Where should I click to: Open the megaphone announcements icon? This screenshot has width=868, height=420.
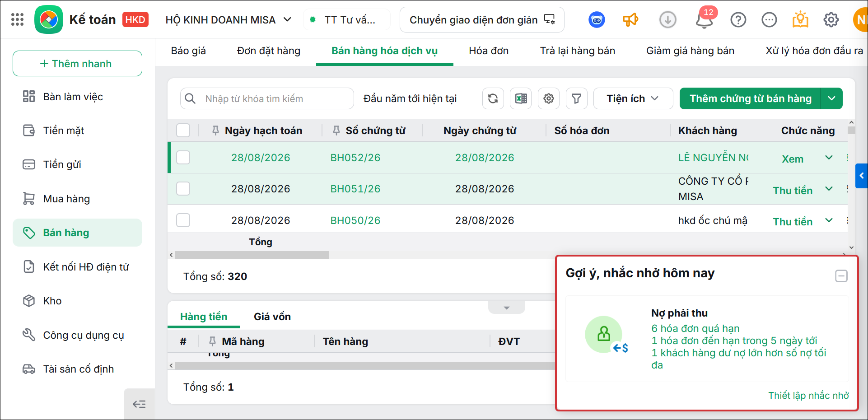tap(630, 20)
